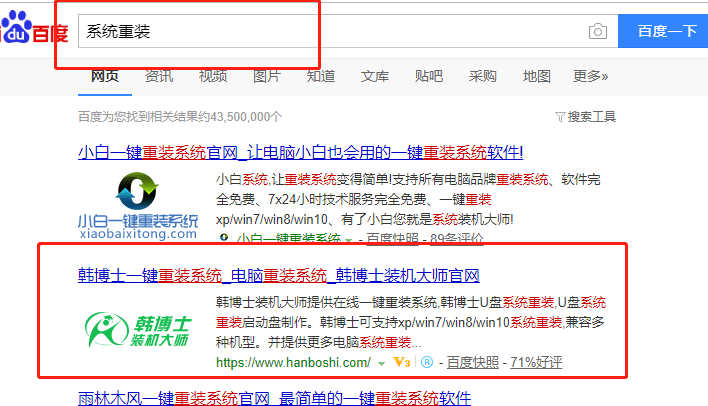
Task: Open 百度快照 for 韩博士 result
Action: coord(473,362)
